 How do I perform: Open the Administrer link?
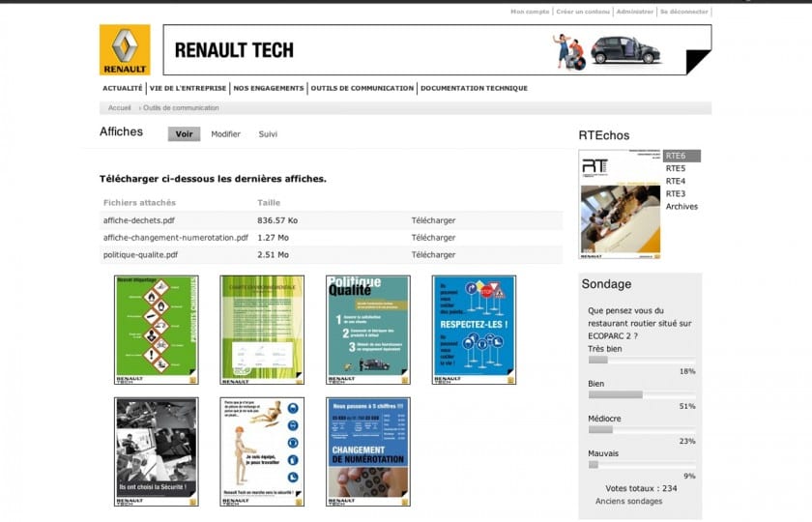click(x=635, y=12)
